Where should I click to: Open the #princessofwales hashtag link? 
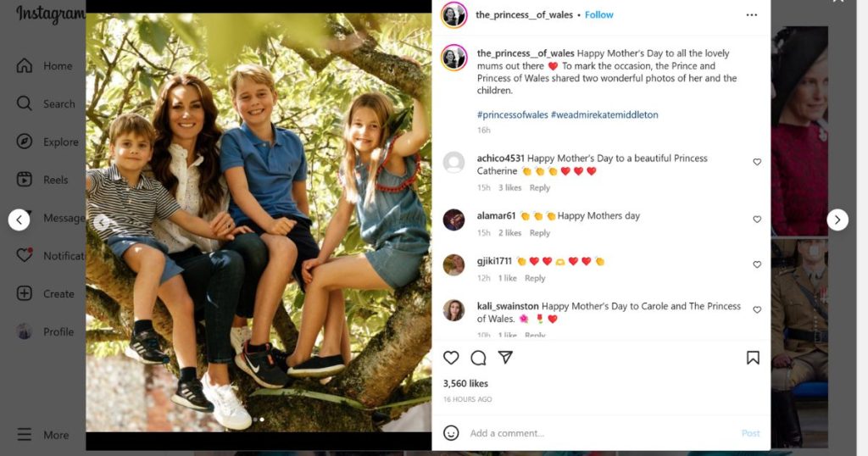(513, 114)
